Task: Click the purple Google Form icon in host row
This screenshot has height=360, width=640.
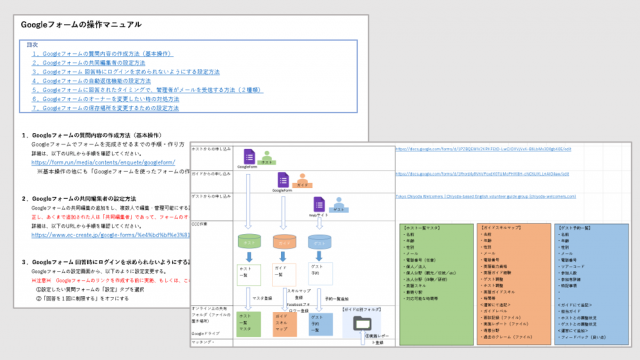Action: (249, 157)
